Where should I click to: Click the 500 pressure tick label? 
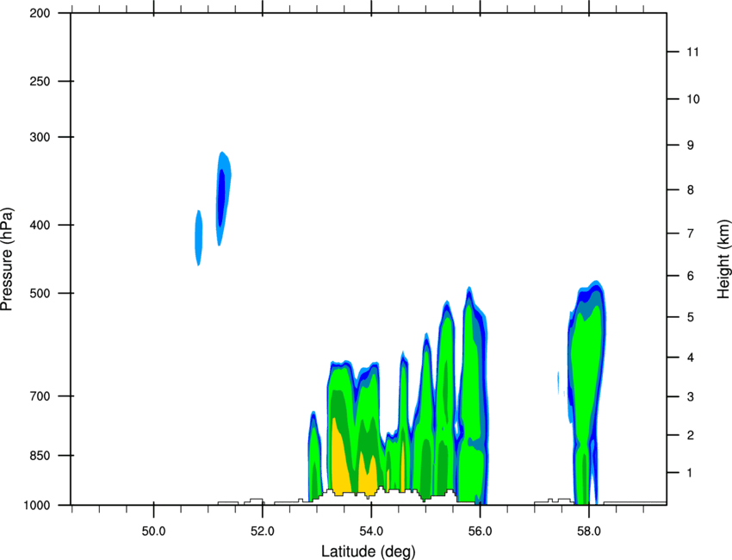point(40,293)
